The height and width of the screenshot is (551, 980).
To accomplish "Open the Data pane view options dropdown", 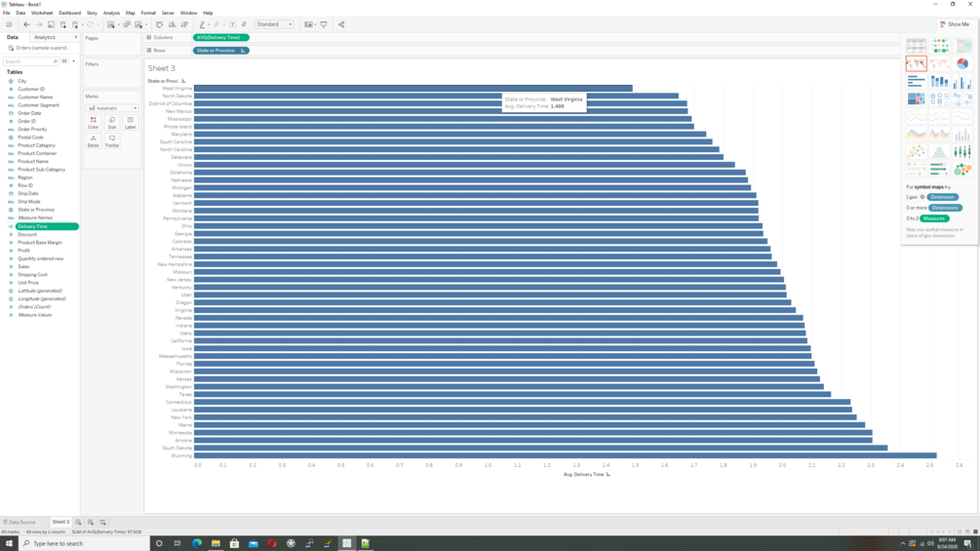I will tap(73, 61).
